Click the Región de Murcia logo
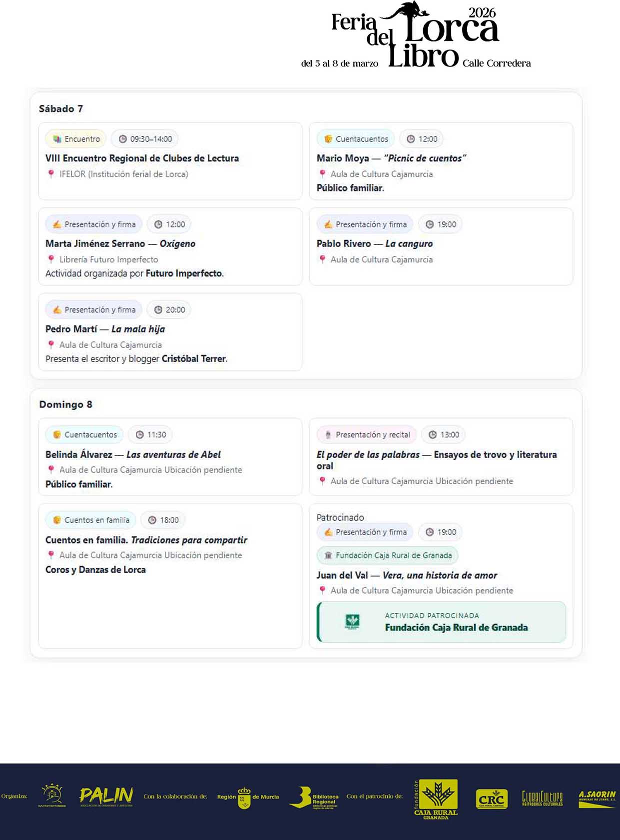Image resolution: width=620 pixels, height=840 pixels. pos(248,797)
